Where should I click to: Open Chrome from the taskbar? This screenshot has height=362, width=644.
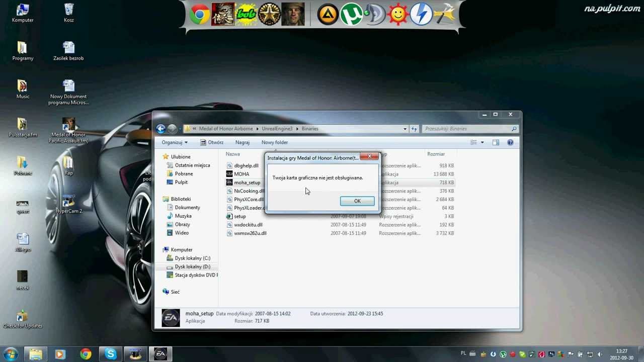pyautogui.click(x=86, y=354)
